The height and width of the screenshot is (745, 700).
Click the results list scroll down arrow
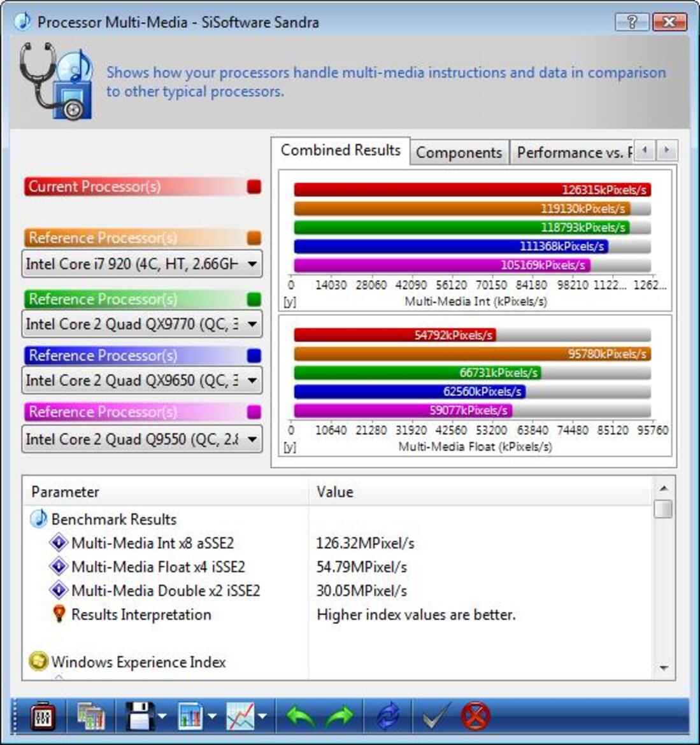pos(664,669)
